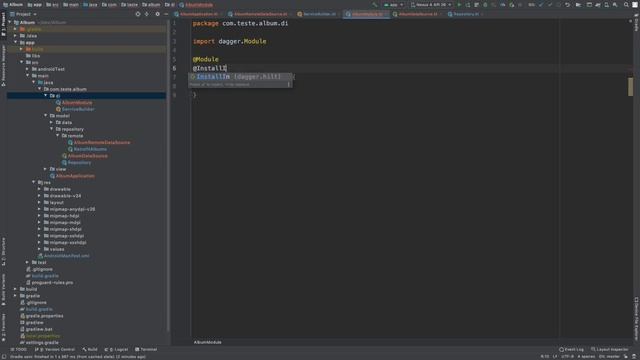Switch to the Repository editor tab

point(466,14)
